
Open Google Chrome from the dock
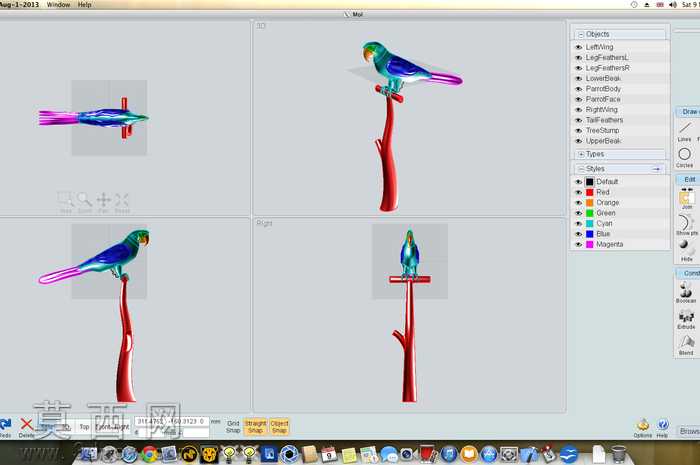click(x=150, y=454)
